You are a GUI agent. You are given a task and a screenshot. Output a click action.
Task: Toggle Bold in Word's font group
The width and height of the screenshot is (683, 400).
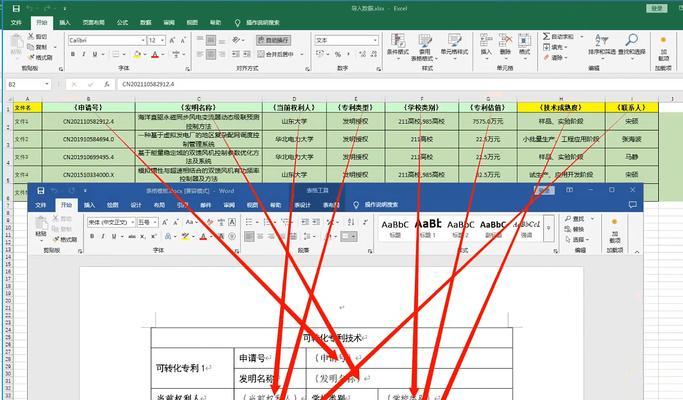(92, 236)
